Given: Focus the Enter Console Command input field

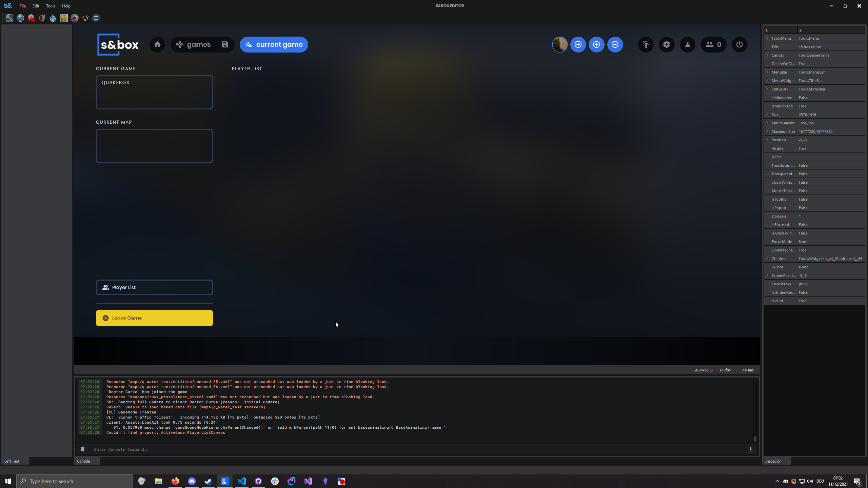Looking at the screenshot, I should tap(417, 449).
